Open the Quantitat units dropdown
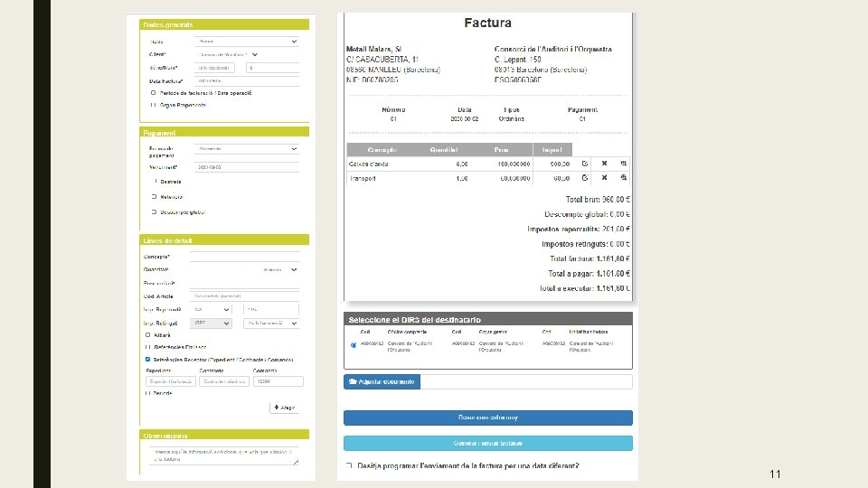Image resolution: width=868 pixels, height=488 pixels. pyautogui.click(x=280, y=270)
